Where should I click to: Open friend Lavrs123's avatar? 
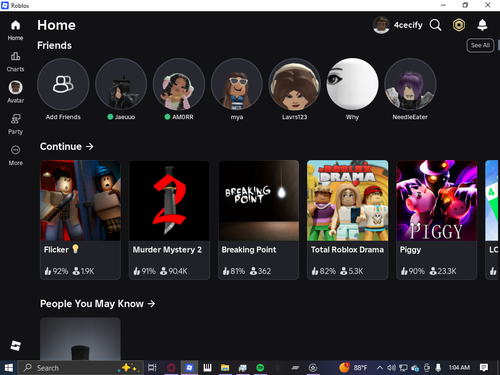point(294,84)
